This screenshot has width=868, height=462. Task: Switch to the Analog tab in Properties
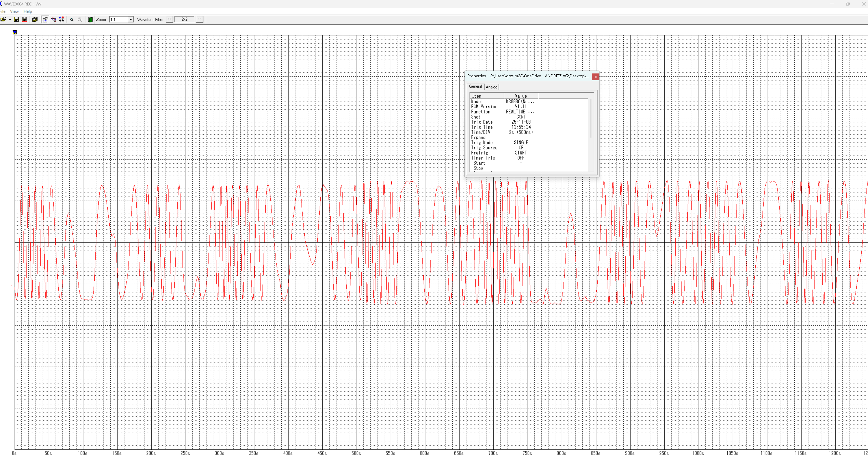click(491, 87)
